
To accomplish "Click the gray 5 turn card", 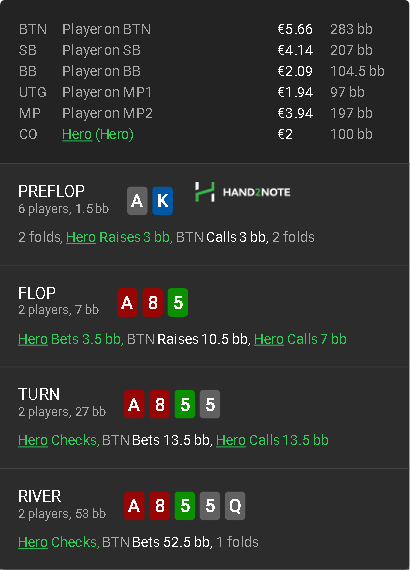I will (210, 404).
